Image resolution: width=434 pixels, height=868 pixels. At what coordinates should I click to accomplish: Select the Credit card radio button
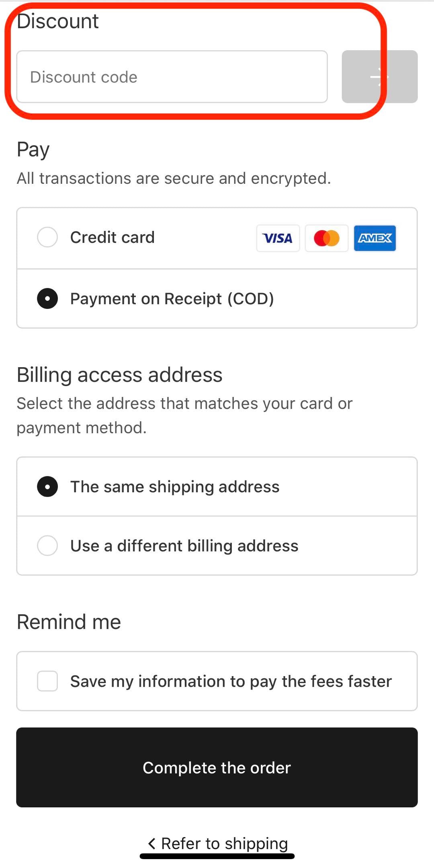pyautogui.click(x=47, y=237)
